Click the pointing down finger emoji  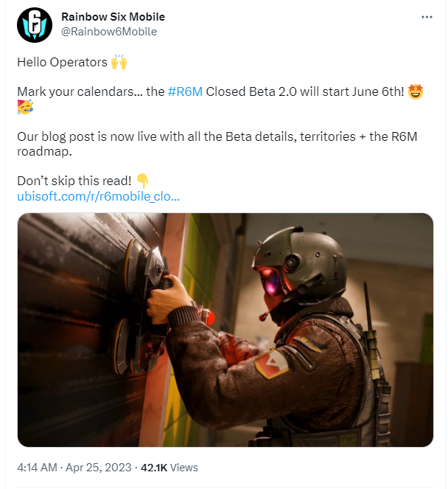(x=143, y=181)
